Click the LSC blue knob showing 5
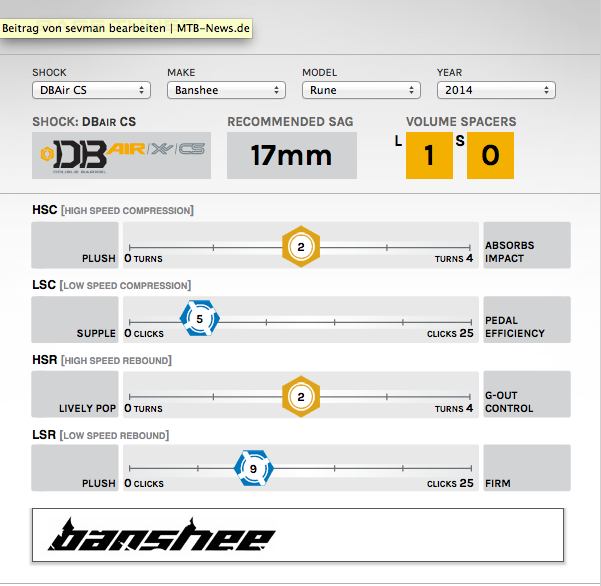The height and width of the screenshot is (586, 601). [x=199, y=320]
